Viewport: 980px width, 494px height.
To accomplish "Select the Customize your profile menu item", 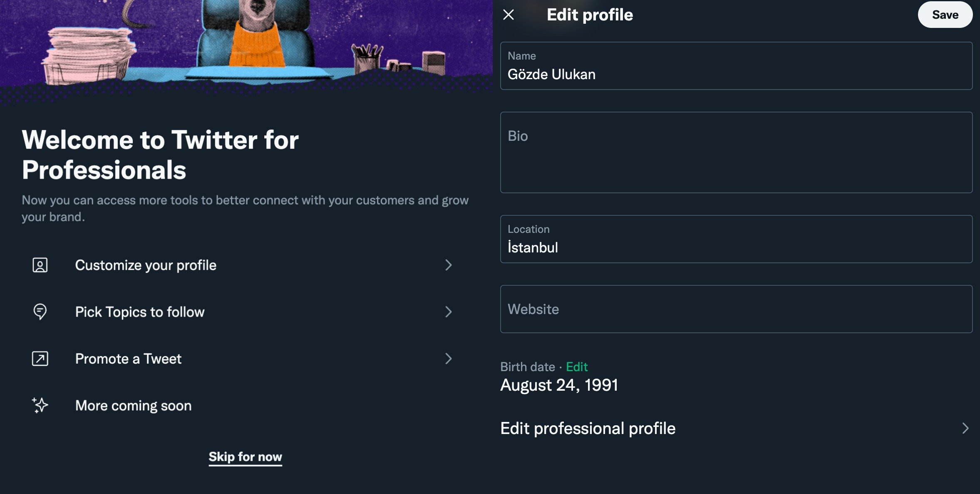I will (146, 265).
